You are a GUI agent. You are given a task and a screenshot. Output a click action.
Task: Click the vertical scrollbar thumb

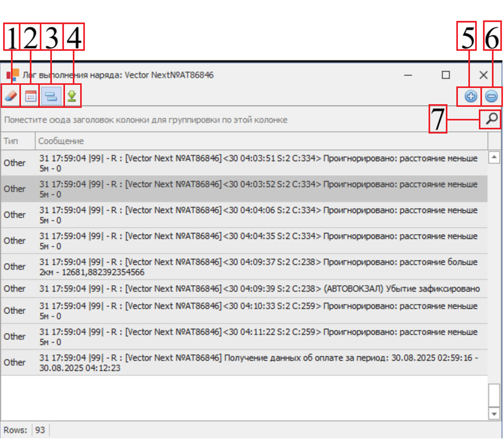point(494,395)
